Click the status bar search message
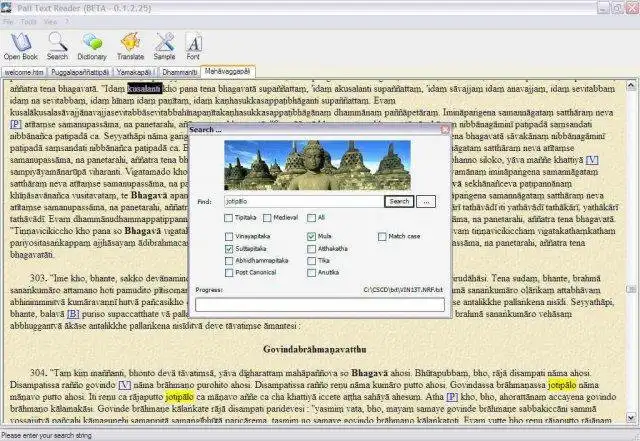The width and height of the screenshot is (640, 441). pos(46,435)
